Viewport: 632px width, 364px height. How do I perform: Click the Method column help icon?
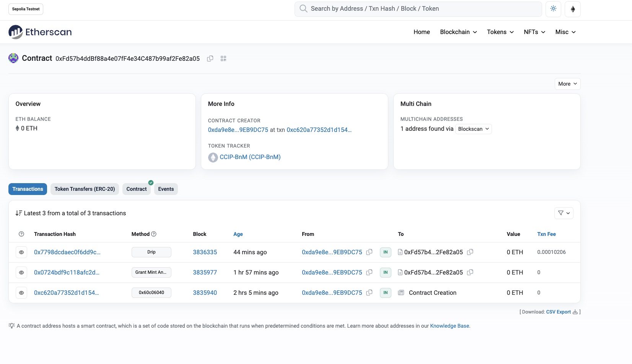(x=154, y=234)
